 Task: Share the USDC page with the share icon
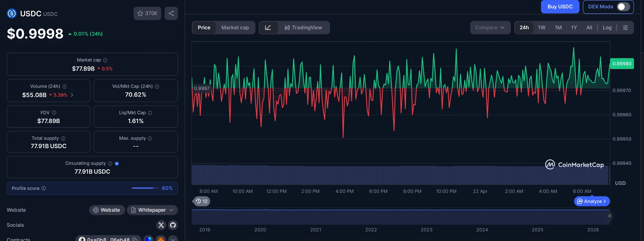(171, 13)
